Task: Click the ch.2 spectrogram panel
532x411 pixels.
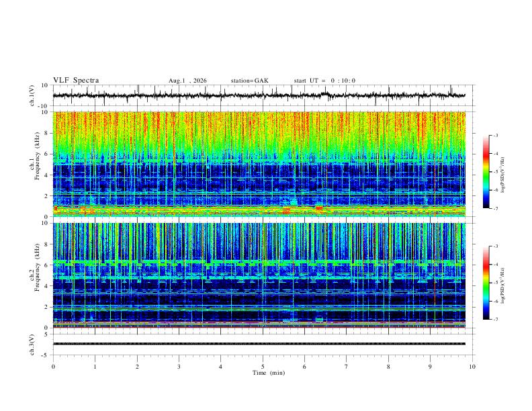Action: [x=259, y=275]
